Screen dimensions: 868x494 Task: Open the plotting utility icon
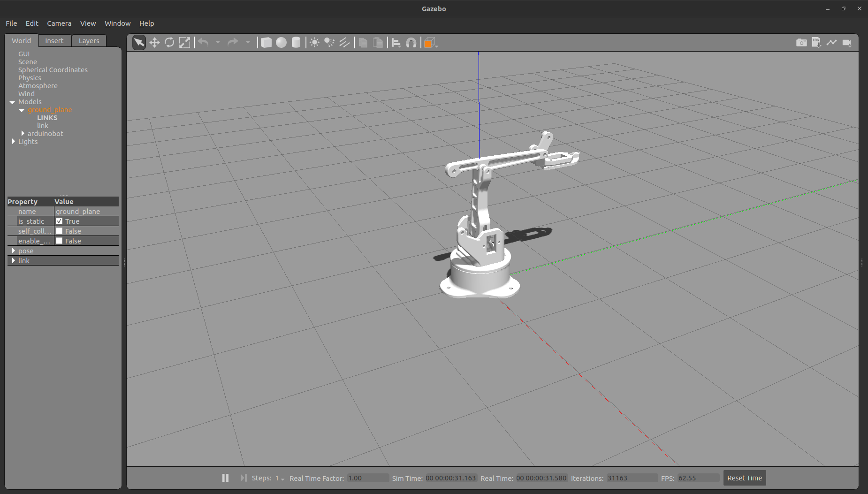832,42
